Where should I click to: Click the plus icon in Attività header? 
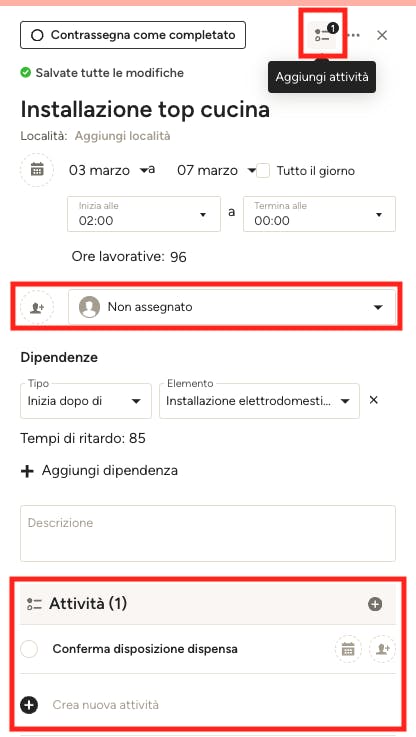point(375,604)
